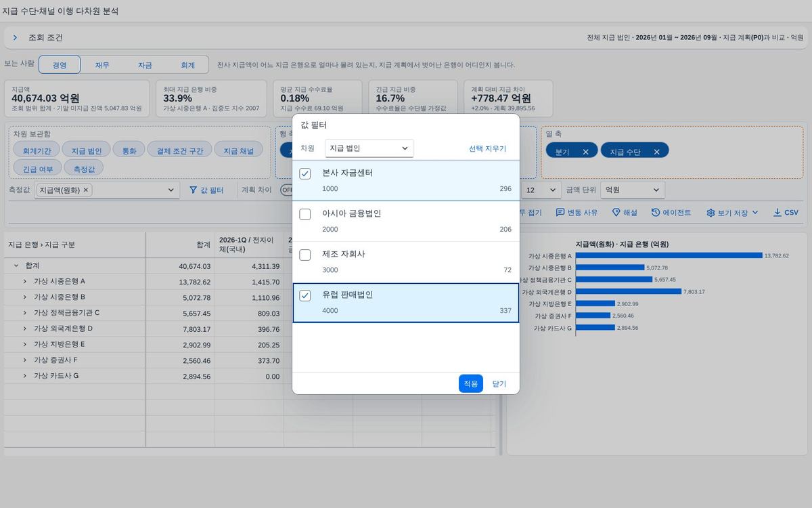Screen dimensions: 812x508
Task: Click the 값 필터 funnel icon
Action: [x=193, y=190]
